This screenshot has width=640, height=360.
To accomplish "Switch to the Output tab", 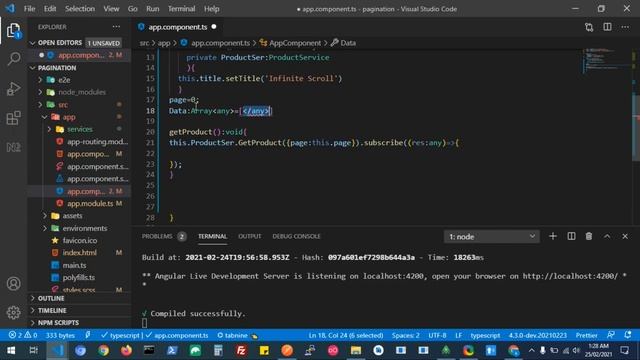I will click(249, 236).
